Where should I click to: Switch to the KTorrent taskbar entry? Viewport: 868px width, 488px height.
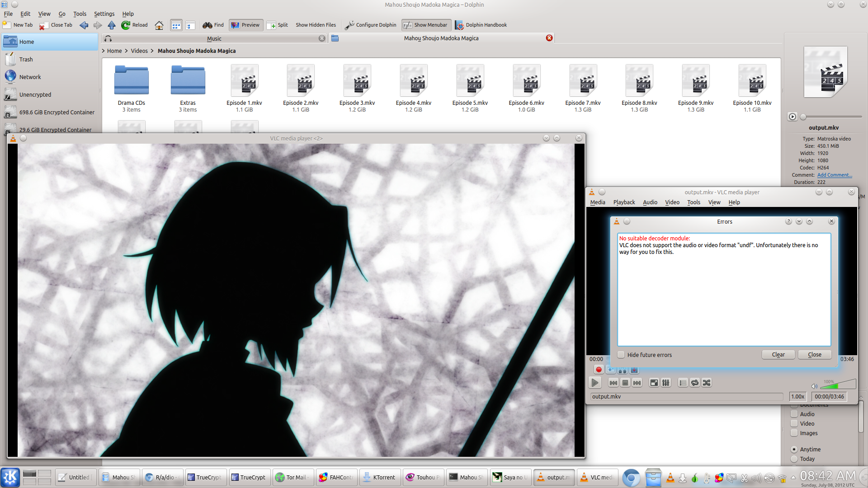380,477
